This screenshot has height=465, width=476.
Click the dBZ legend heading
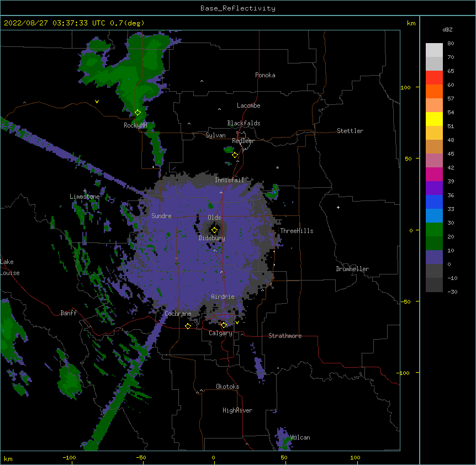click(447, 29)
